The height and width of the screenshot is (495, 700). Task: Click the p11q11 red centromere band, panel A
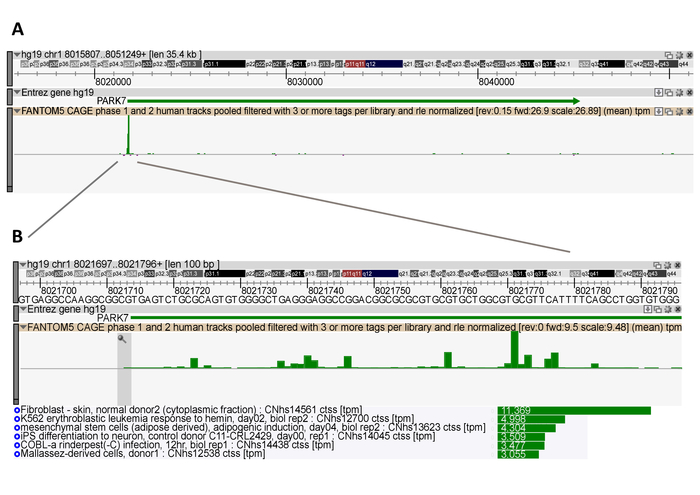pyautogui.click(x=354, y=64)
